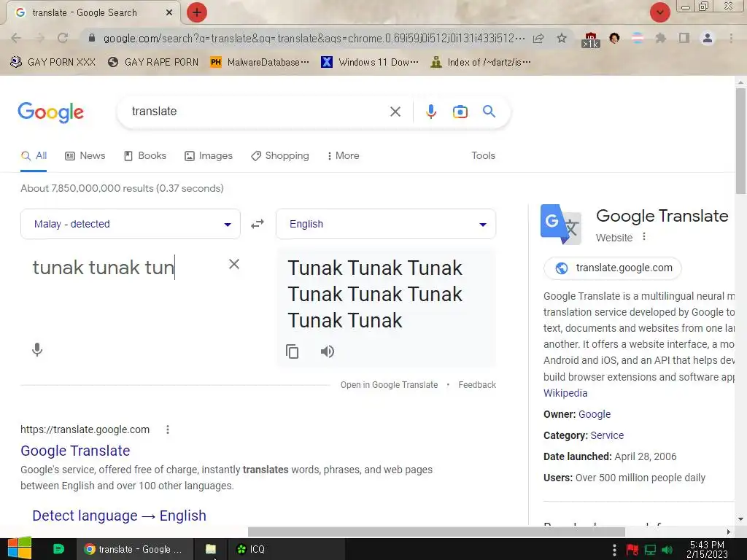Open new tab with red plus button
The image size is (747, 560).
[x=197, y=12]
